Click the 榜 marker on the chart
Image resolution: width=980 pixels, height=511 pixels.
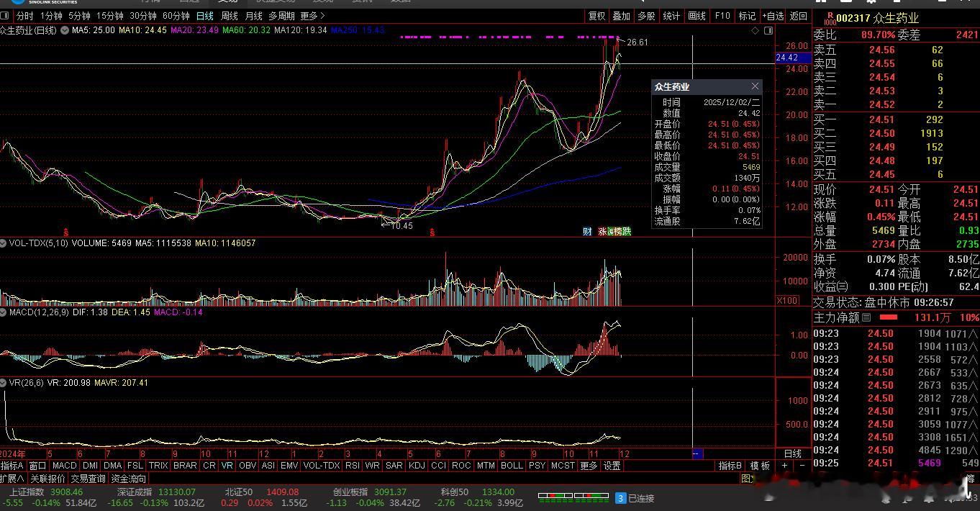point(617,231)
